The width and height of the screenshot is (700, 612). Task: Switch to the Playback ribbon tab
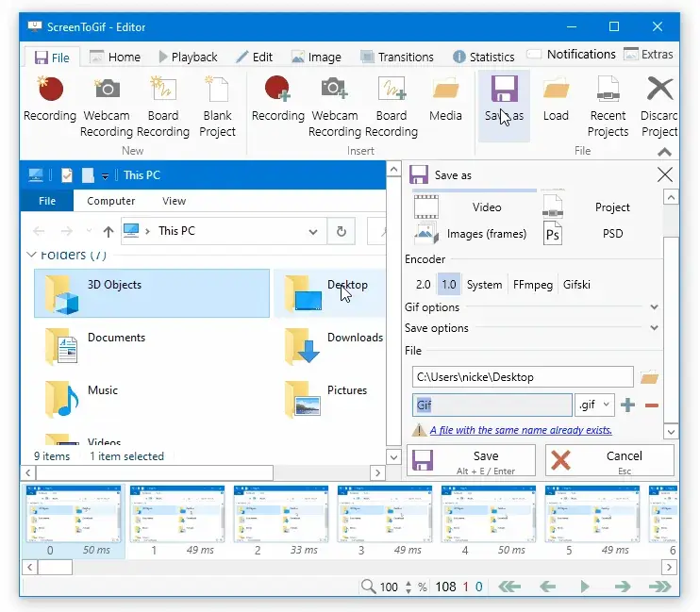tap(188, 58)
